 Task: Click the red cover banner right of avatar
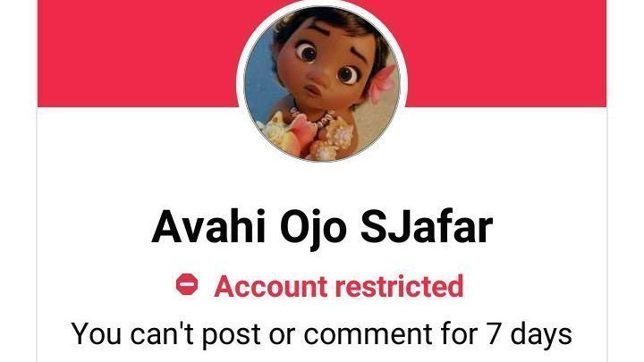click(x=506, y=54)
